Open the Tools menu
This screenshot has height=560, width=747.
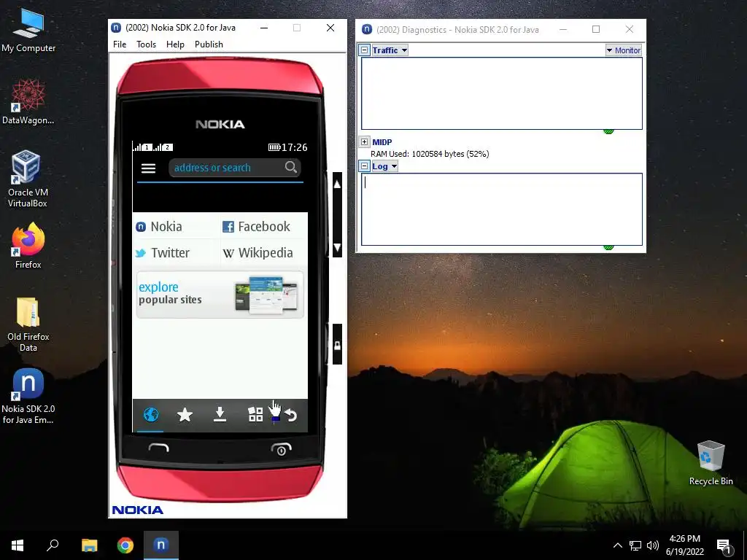tap(146, 44)
